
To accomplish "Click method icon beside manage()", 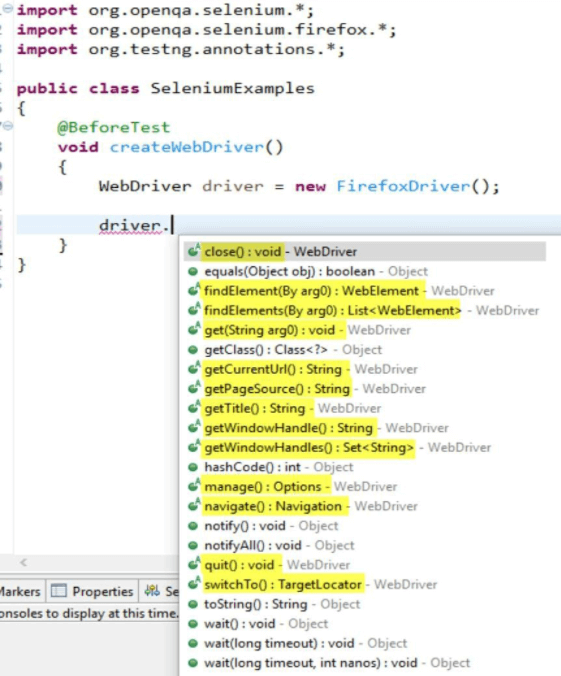I will pyautogui.click(x=194, y=485).
